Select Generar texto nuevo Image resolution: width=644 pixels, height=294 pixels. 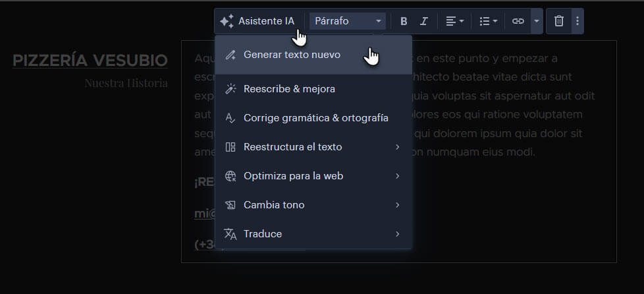tap(313, 55)
